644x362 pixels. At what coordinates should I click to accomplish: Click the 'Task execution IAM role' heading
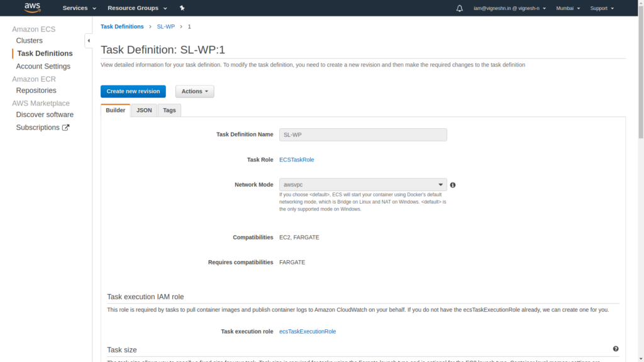pos(145,297)
